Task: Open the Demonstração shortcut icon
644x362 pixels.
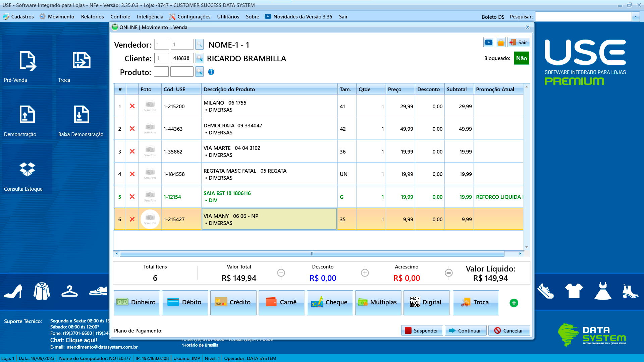Action: point(27,114)
